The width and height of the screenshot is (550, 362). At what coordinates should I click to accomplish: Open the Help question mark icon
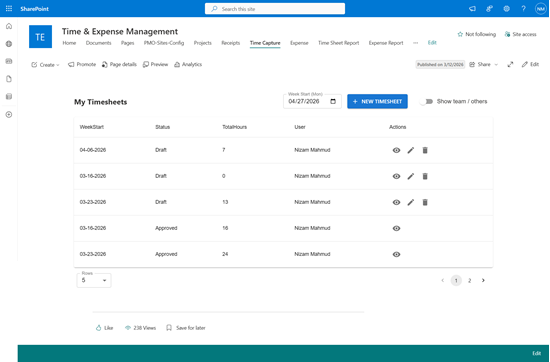pyautogui.click(x=523, y=9)
